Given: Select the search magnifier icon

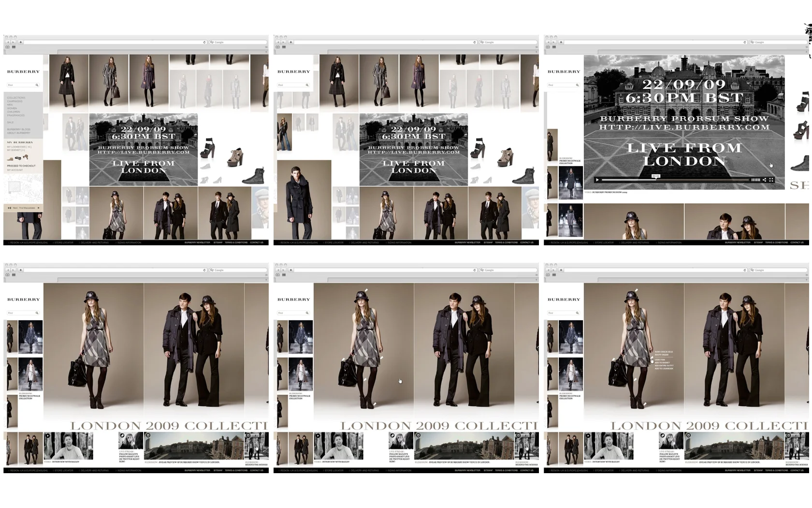Looking at the screenshot, I should pos(37,85).
